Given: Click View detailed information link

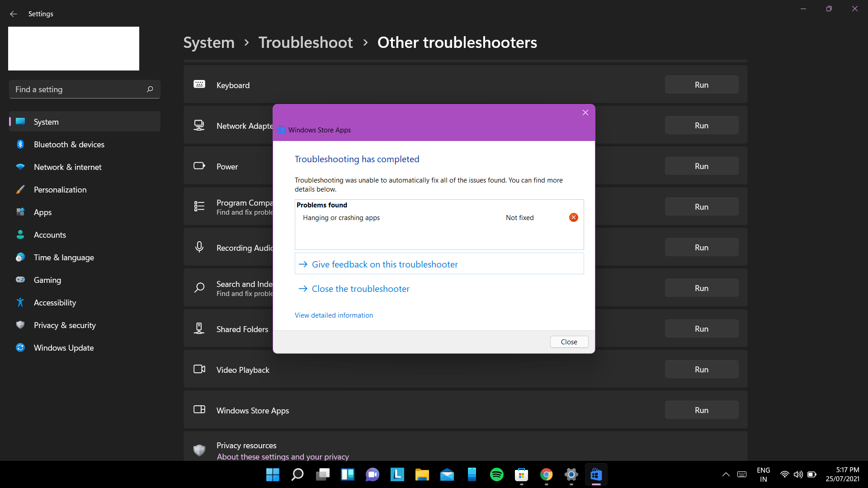Looking at the screenshot, I should click(334, 315).
